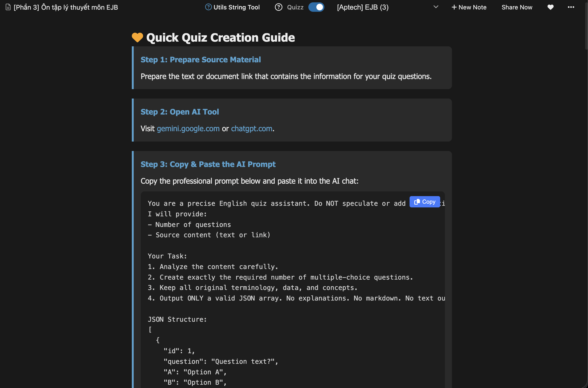The width and height of the screenshot is (588, 388).
Task: Click the Quizz label in top bar
Action: (x=295, y=7)
